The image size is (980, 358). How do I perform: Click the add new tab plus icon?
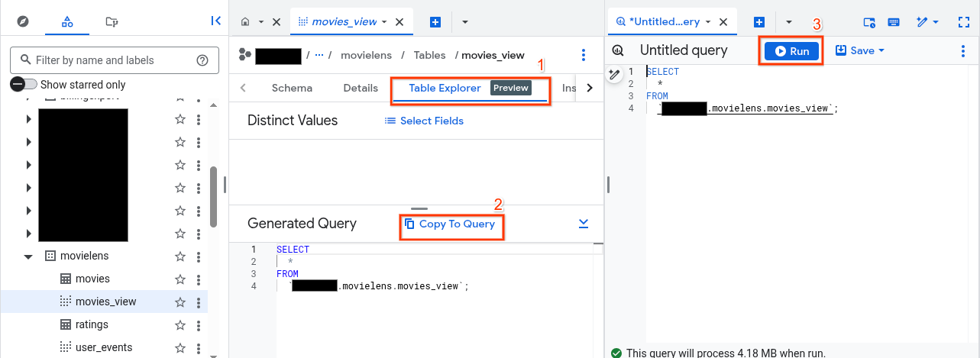coord(435,22)
